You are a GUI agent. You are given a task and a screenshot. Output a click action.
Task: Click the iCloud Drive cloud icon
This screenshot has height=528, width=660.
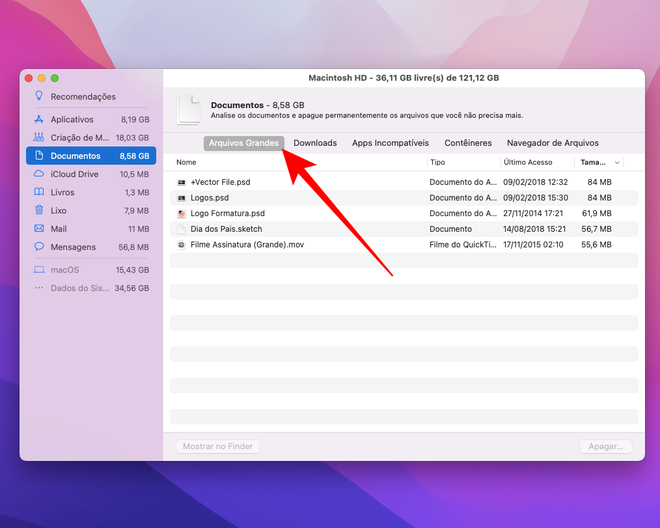(x=39, y=173)
